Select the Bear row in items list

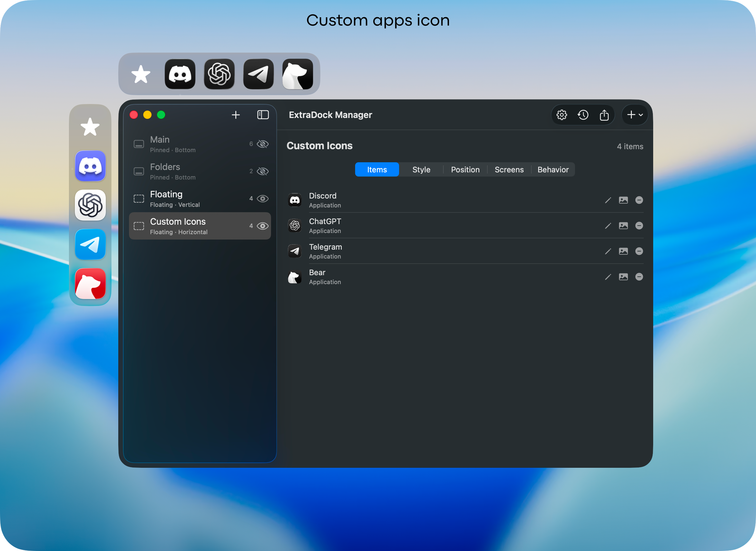pyautogui.click(x=465, y=277)
